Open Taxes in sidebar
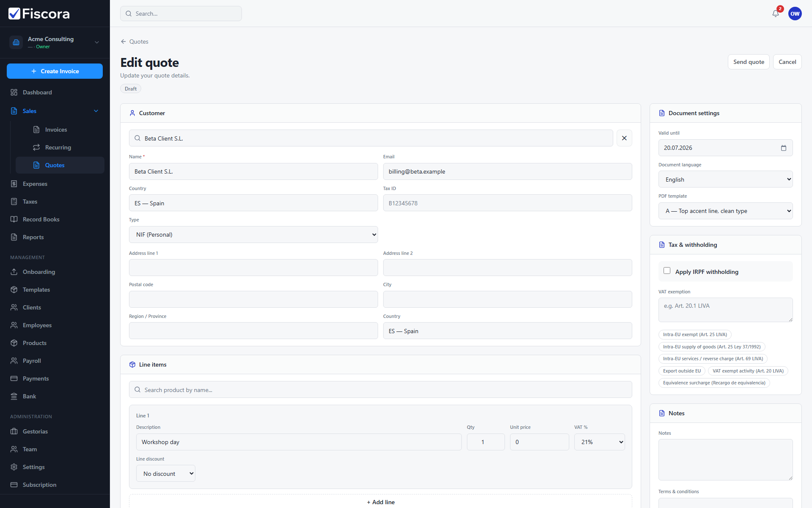 click(55, 202)
